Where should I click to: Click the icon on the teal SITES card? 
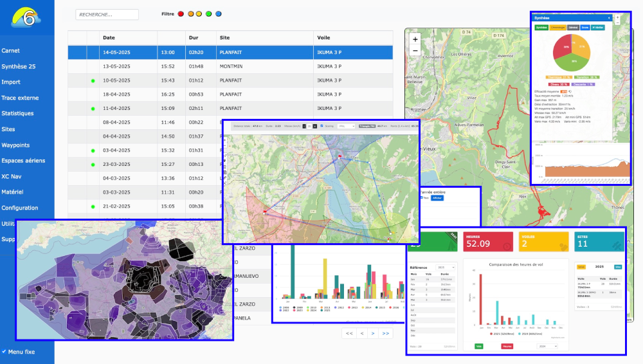pyautogui.click(x=617, y=246)
